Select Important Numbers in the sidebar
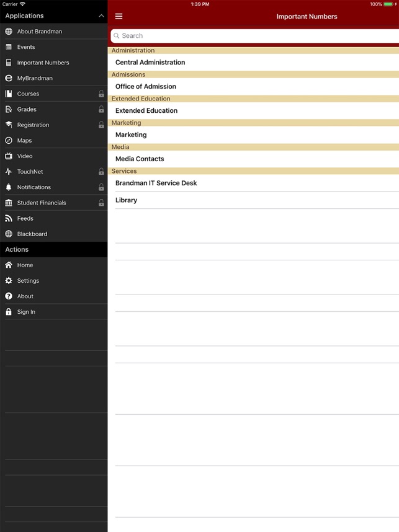Image resolution: width=399 pixels, height=532 pixels. 43,63
